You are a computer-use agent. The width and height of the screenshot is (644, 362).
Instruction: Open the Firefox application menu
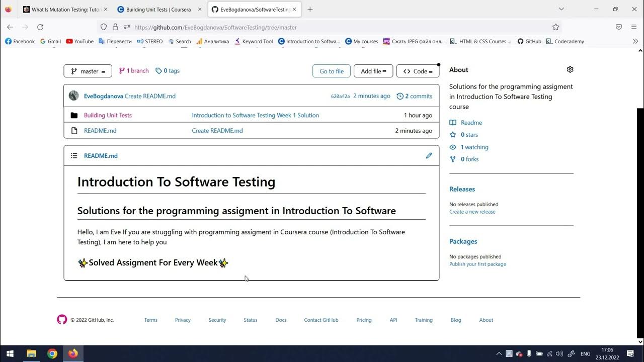(x=634, y=27)
